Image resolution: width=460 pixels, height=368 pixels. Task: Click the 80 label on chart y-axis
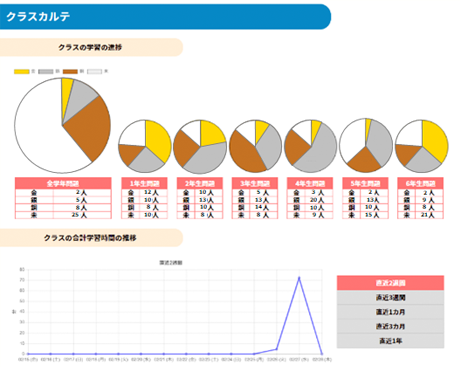(x=22, y=269)
